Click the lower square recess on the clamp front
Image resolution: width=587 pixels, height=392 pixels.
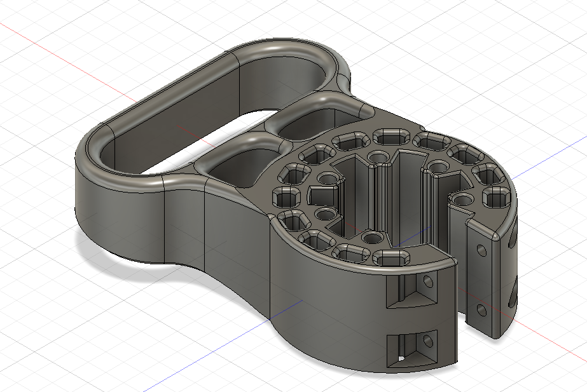coord(412,348)
